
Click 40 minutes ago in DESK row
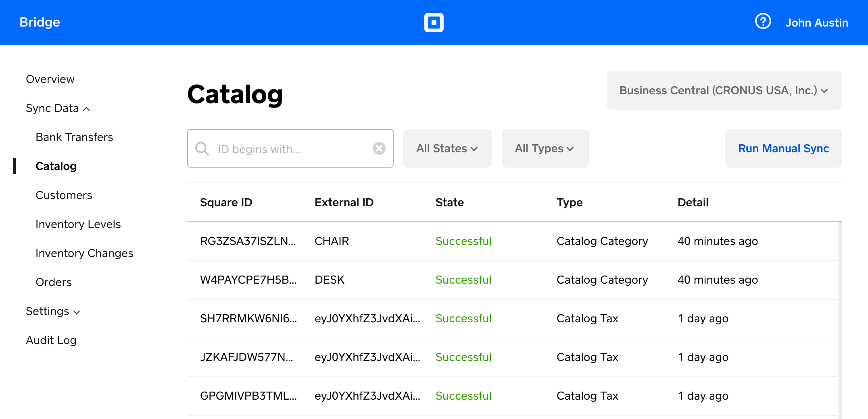coord(718,280)
